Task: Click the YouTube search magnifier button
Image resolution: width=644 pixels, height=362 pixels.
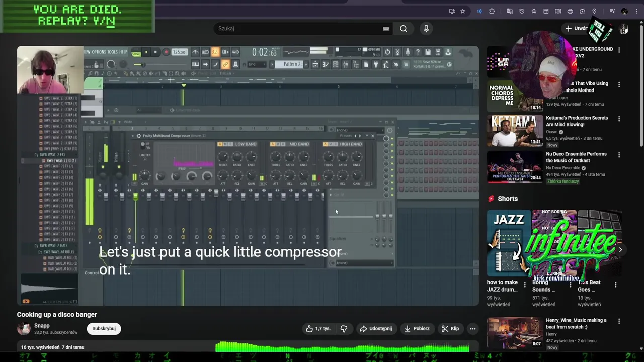Action: click(404, 29)
